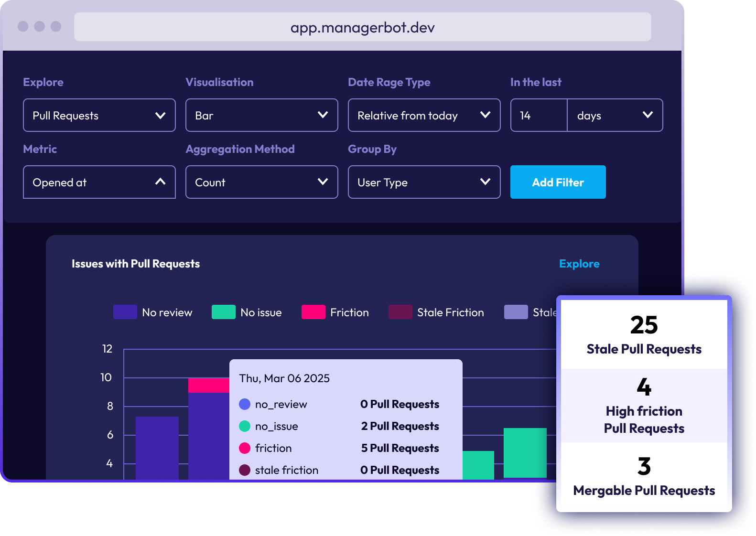Click the Add Filter button

point(558,182)
